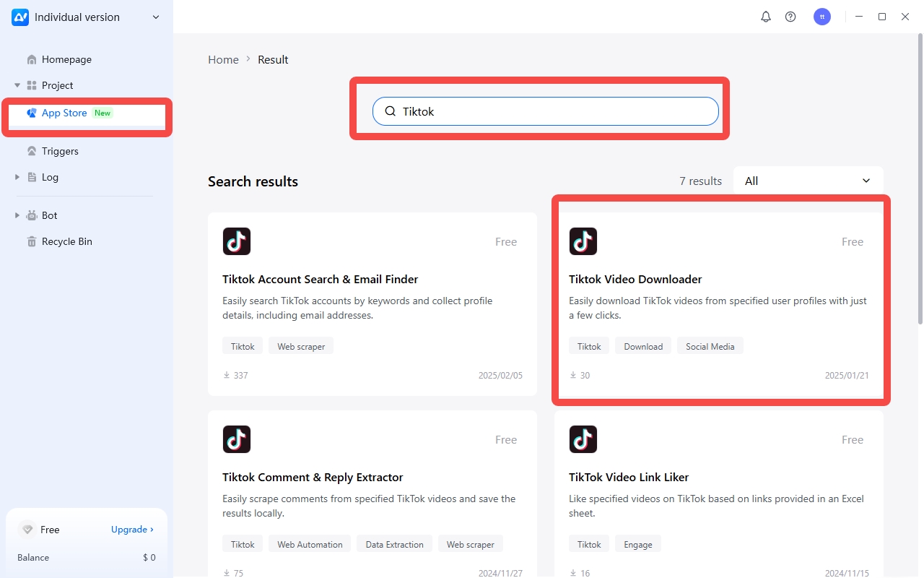Collapse the Project tree section
Screen dimensions: 924x578
click(x=17, y=85)
